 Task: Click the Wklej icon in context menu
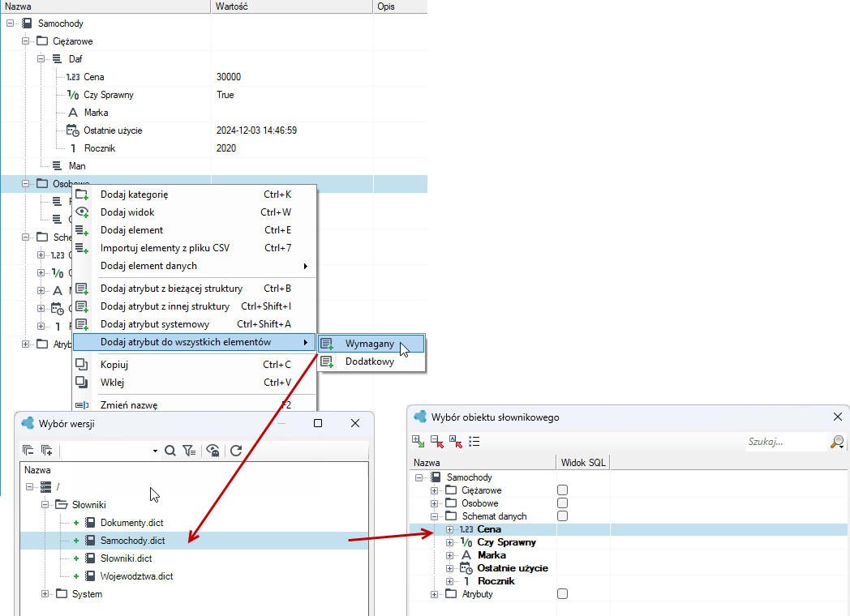82,383
